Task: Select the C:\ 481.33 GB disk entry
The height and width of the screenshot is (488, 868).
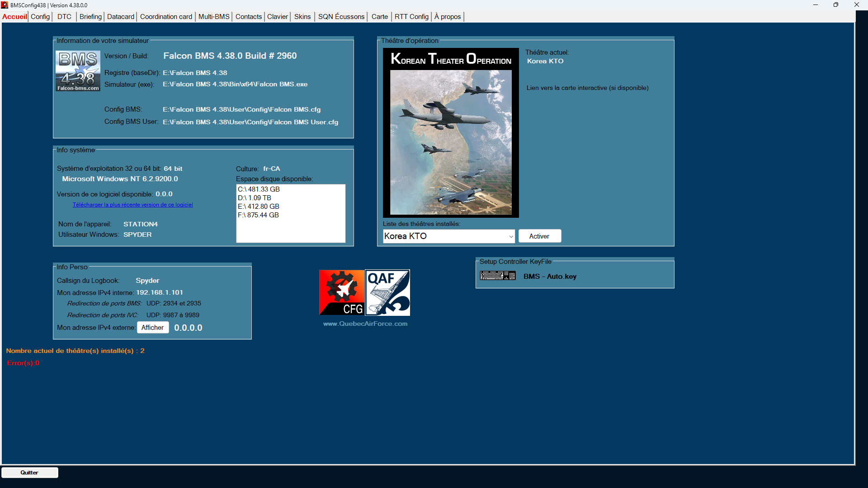Action: pyautogui.click(x=259, y=189)
